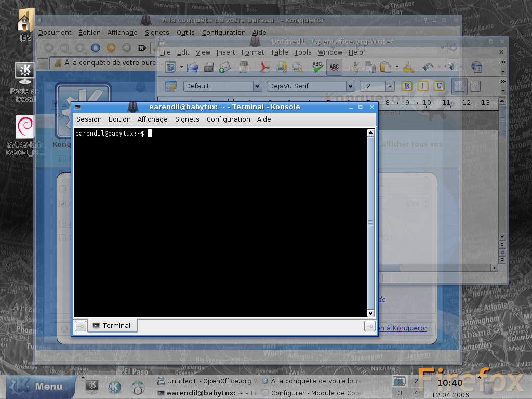
Task: Open Signets menu in Konsole
Action: point(187,119)
